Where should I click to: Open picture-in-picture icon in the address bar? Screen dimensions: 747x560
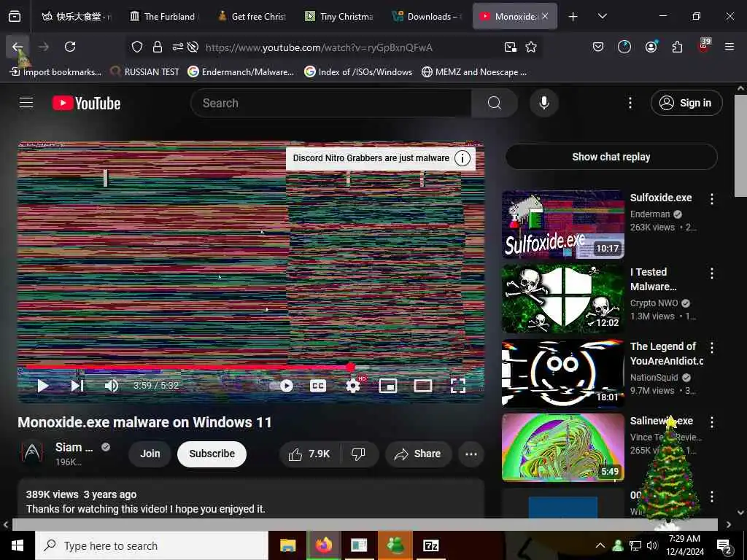(x=510, y=47)
